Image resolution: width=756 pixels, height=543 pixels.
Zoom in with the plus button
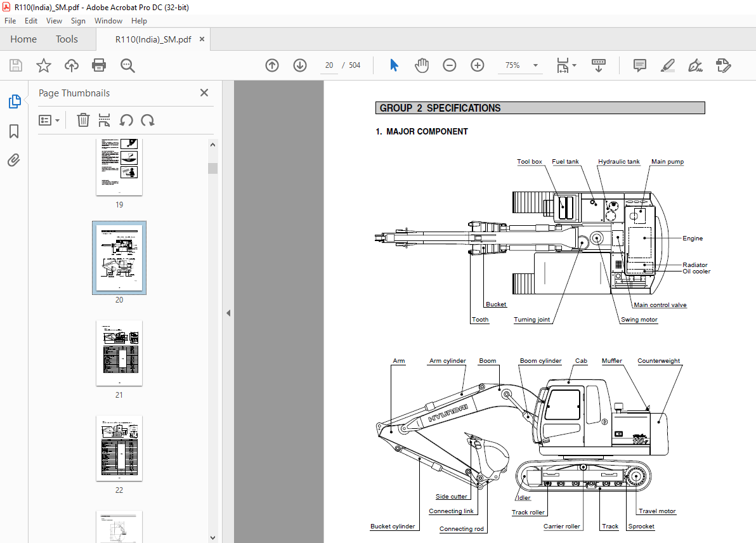[478, 65]
